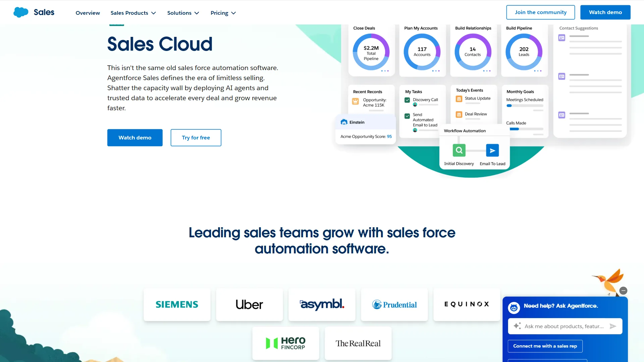Click the first Contact Suggestions contact icon
The image size is (644, 362).
[561, 38]
